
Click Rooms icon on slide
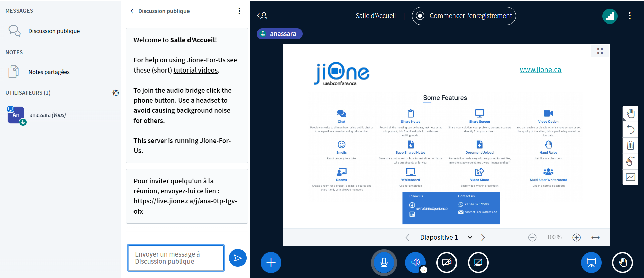point(341,172)
